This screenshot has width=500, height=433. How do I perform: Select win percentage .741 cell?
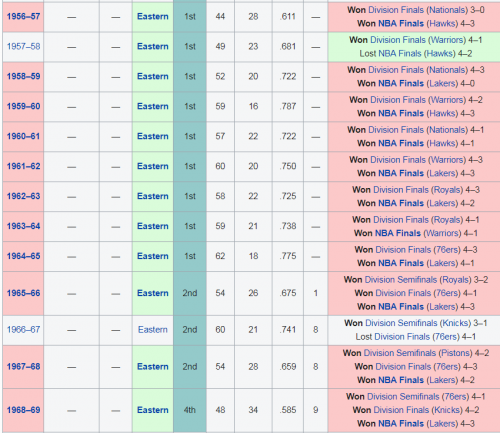[288, 330]
